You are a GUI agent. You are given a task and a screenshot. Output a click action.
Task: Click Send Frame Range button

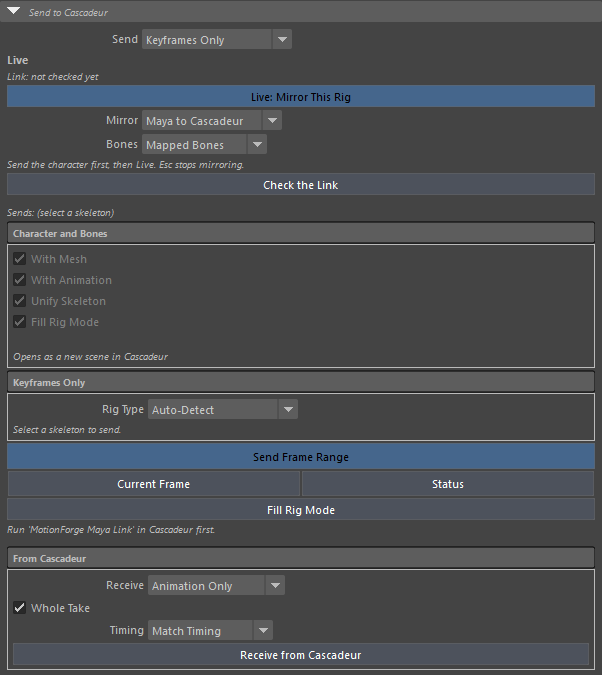301,457
